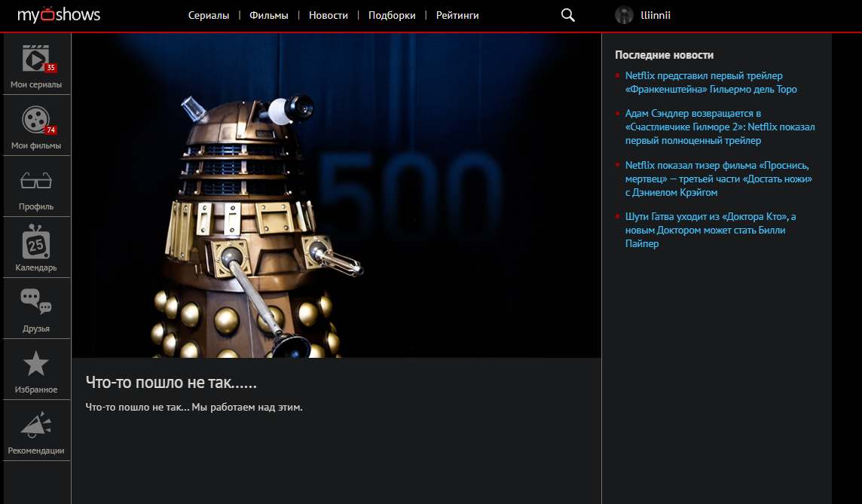This screenshot has height=504, width=862.
Task: Open Проснись, мертвец teaser news link
Action: pos(719,179)
